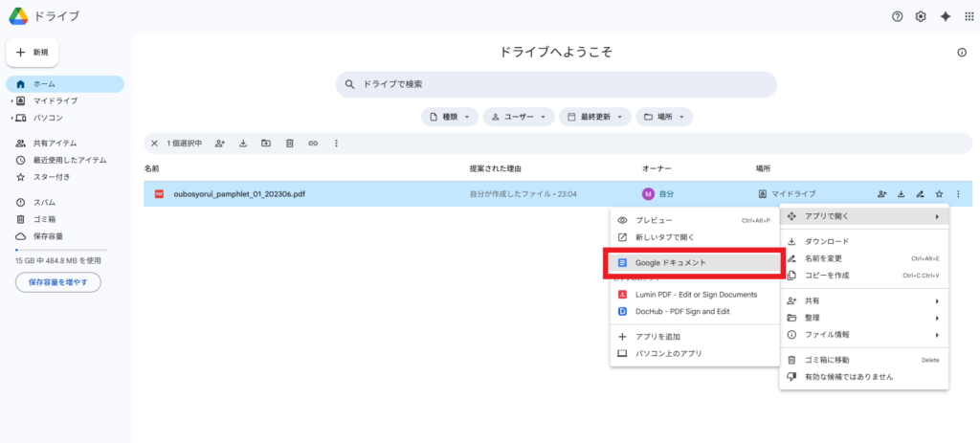Screen dimensions: 980x443
Task: Click the 新規 new button
Action: [x=38, y=52]
